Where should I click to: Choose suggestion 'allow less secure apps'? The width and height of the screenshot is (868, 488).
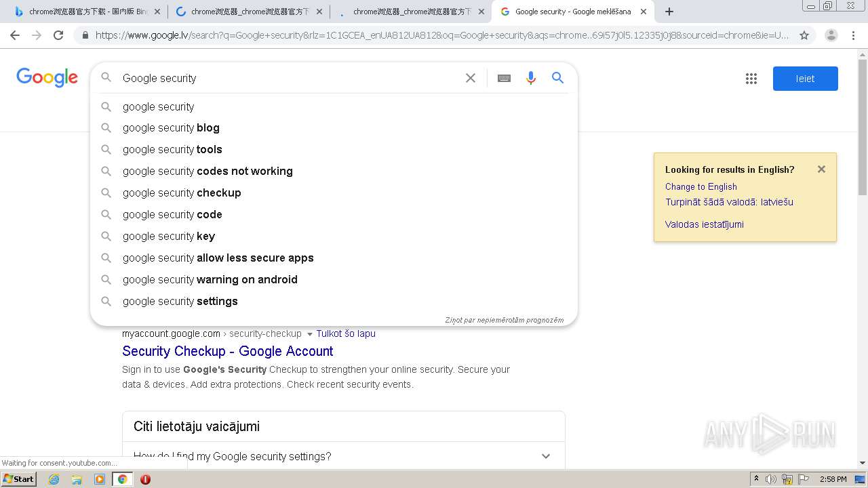click(334, 258)
